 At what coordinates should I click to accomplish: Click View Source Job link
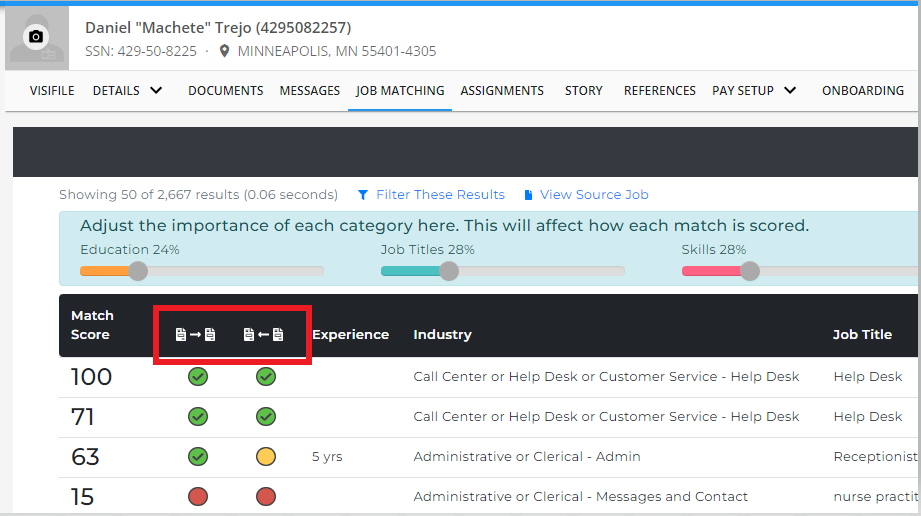point(594,195)
